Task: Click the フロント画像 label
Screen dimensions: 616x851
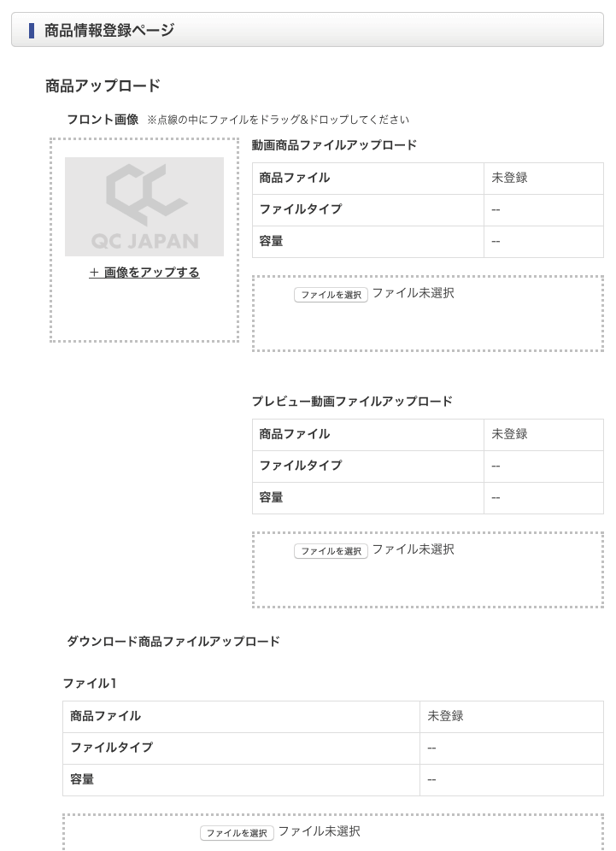Action: [x=103, y=120]
